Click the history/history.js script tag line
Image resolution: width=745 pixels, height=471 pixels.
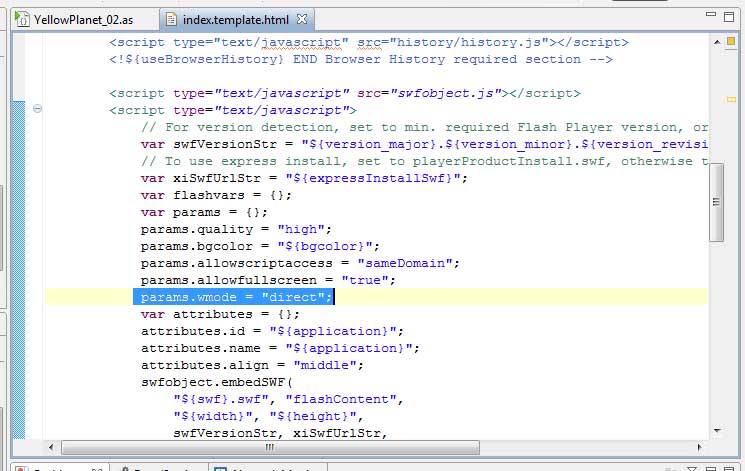point(369,42)
